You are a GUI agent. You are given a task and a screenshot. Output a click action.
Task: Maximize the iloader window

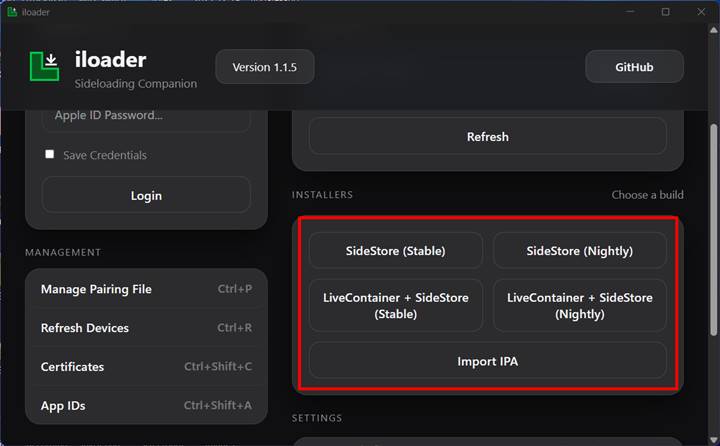(x=665, y=12)
